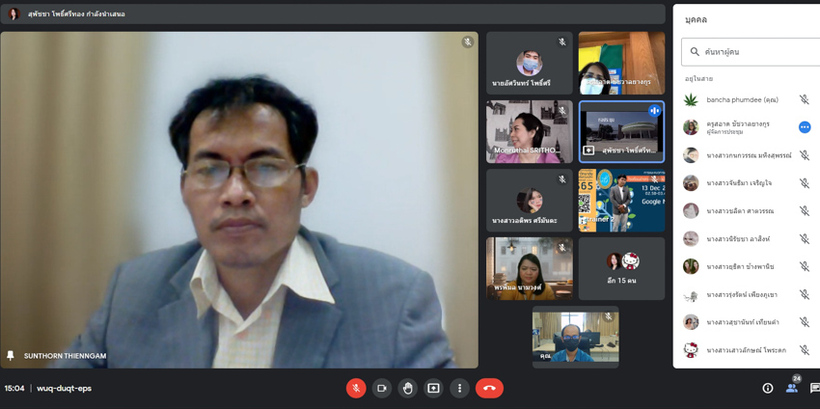
Task: Click the muted mic indicator on the main video
Action: coord(468,42)
